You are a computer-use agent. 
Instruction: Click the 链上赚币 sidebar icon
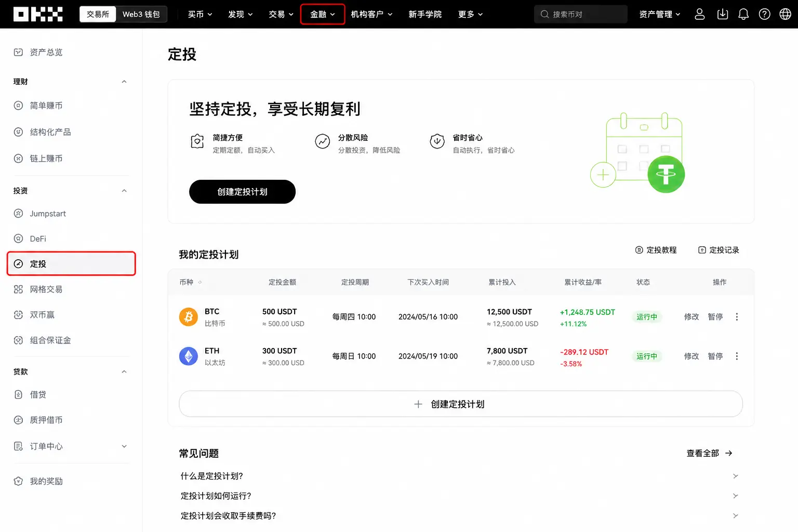(x=18, y=158)
